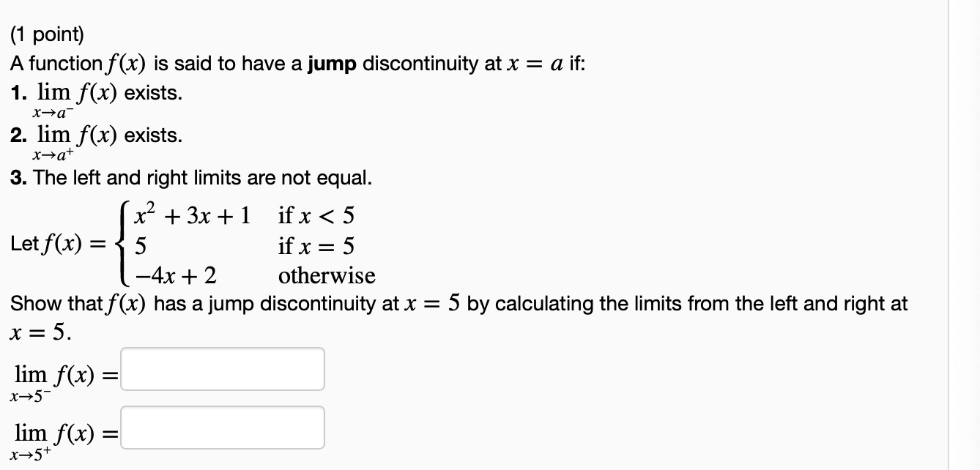Click the 'otherwise' condition text
The image size is (980, 470).
click(327, 275)
